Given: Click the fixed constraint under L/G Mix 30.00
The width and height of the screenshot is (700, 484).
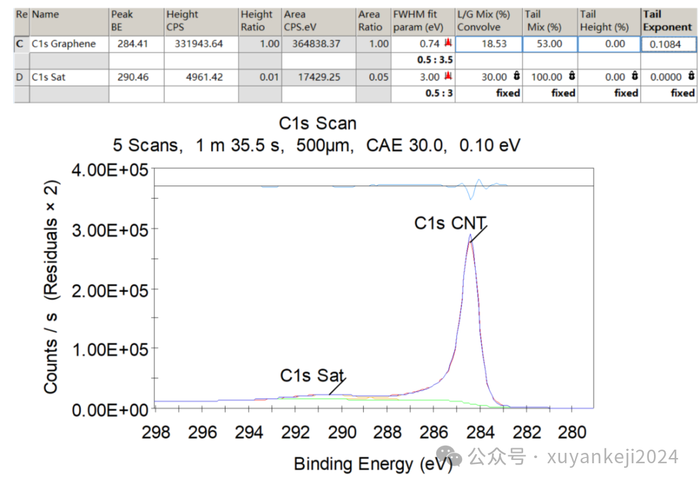Looking at the screenshot, I should (489, 93).
